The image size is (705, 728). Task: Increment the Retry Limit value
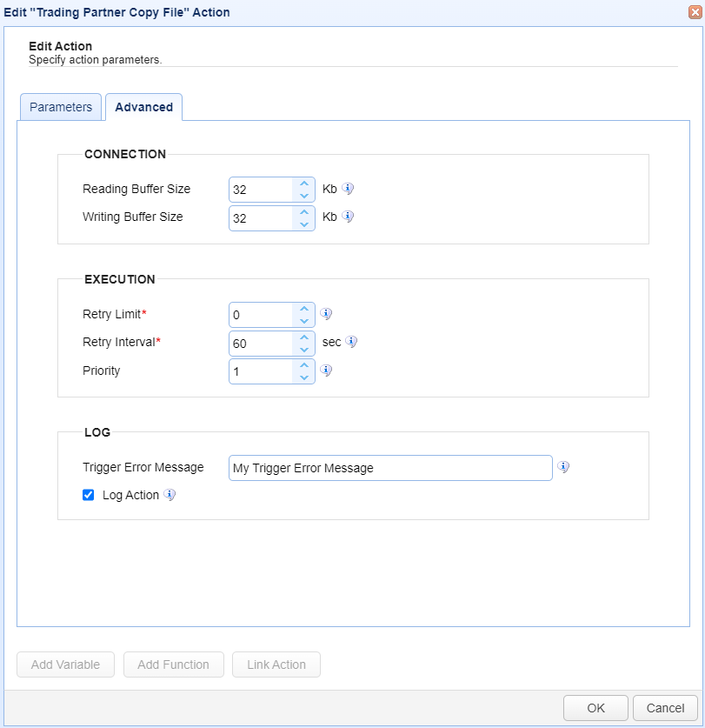point(304,309)
